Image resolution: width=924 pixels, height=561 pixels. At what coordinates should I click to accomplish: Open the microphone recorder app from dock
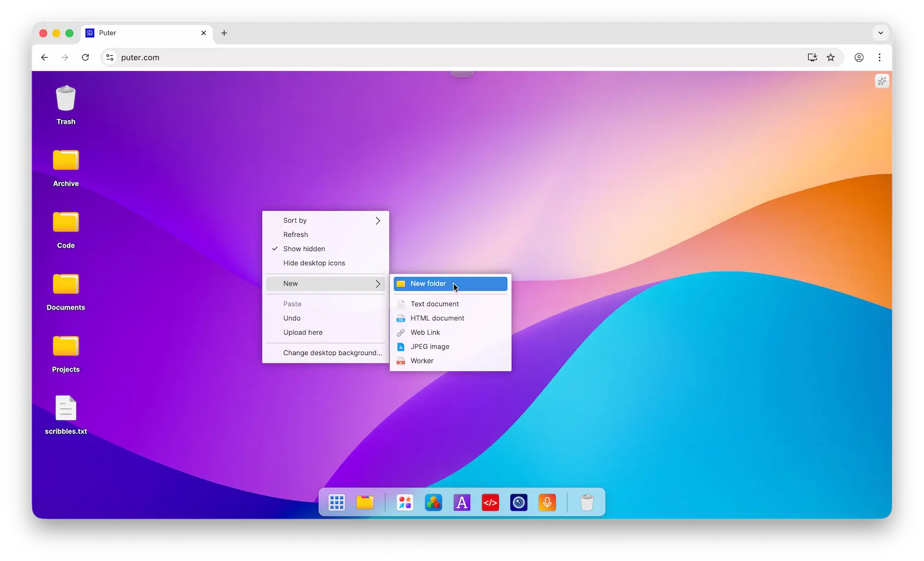(x=547, y=502)
